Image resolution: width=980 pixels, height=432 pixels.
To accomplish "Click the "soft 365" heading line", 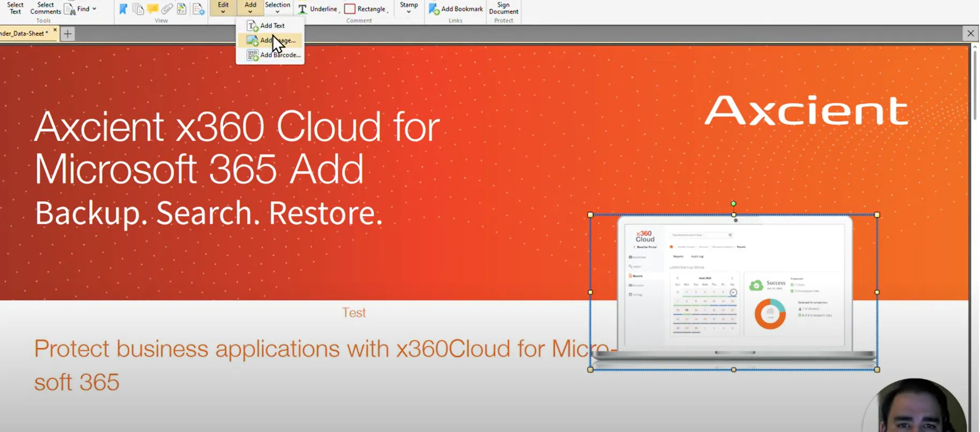I will (77, 383).
